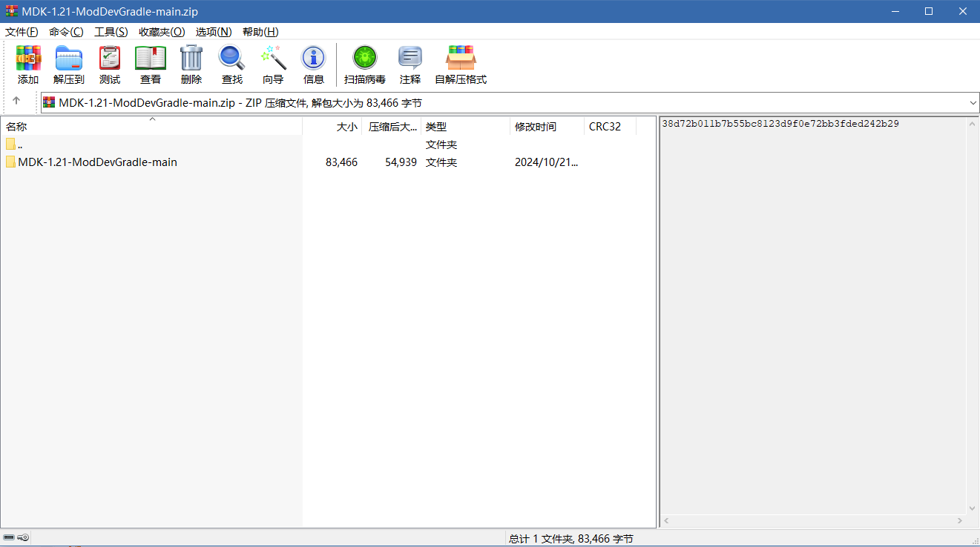
Task: Open the 文件(F) menu
Action: click(x=22, y=32)
